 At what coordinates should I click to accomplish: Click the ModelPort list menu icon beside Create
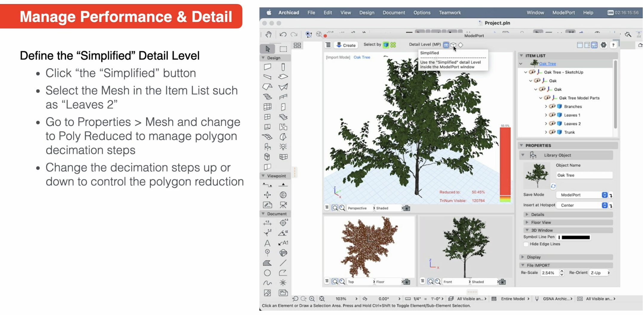pos(328,45)
